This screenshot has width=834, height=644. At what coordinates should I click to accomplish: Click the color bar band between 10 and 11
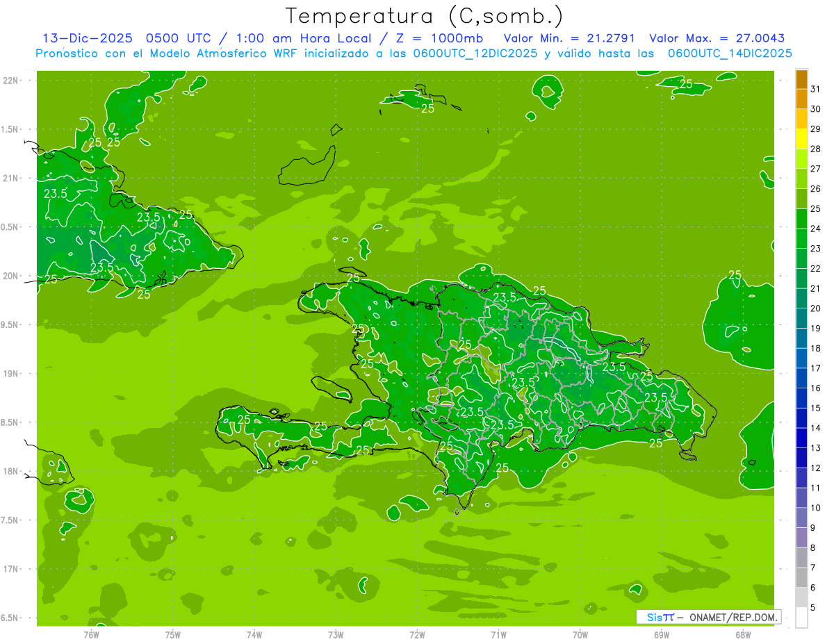point(801,498)
